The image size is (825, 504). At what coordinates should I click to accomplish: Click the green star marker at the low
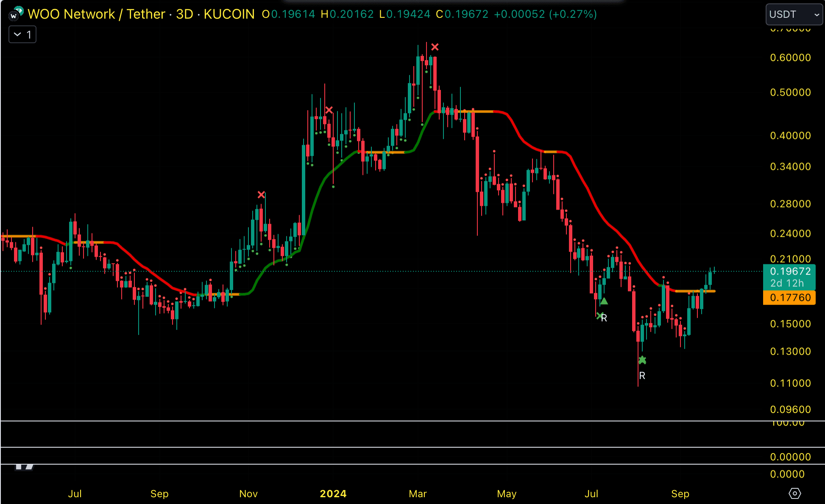pyautogui.click(x=642, y=360)
